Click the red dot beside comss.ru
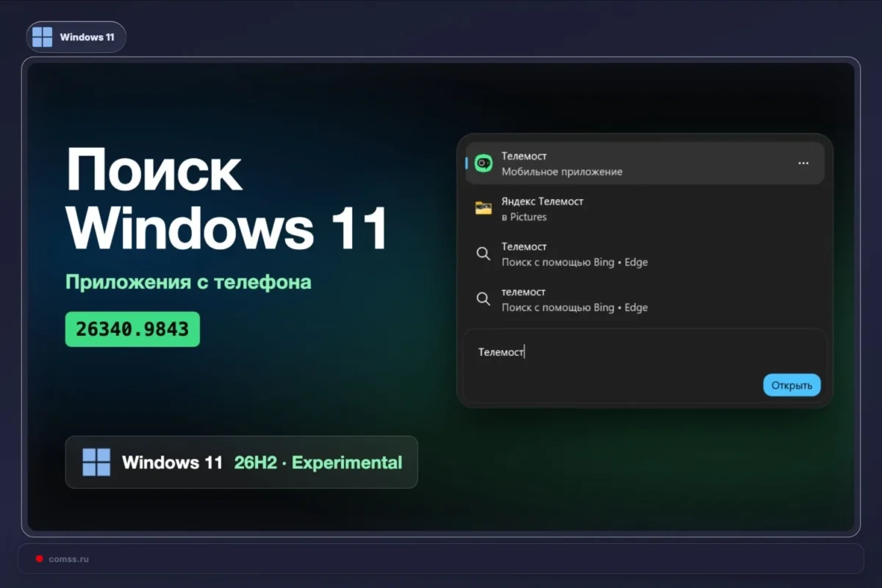Screen dimensions: 882x588 click(39, 559)
